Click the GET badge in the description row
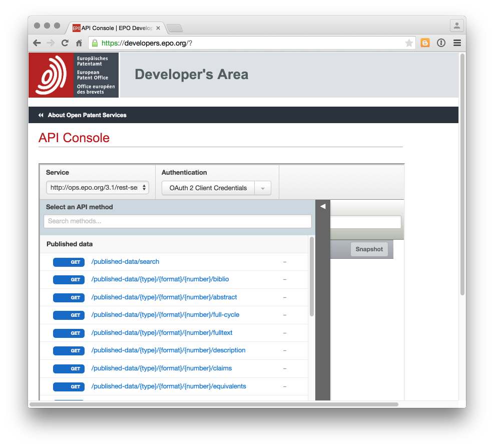The image size is (494, 448). [69, 351]
